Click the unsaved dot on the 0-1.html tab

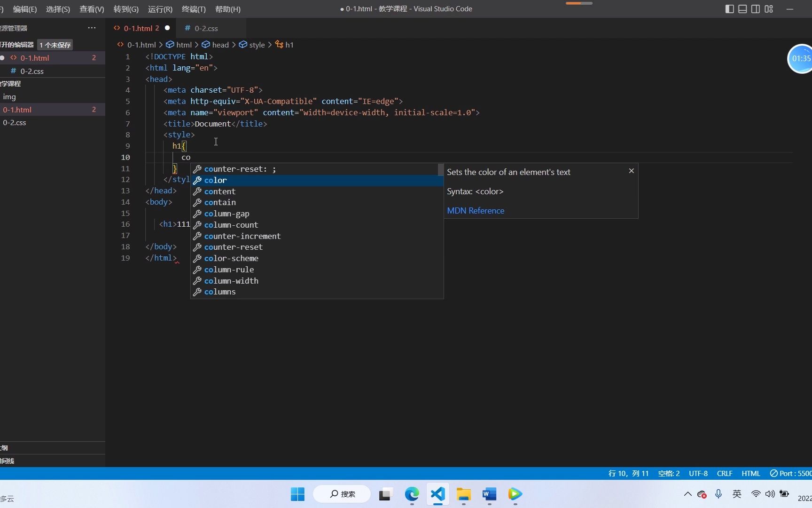point(167,28)
